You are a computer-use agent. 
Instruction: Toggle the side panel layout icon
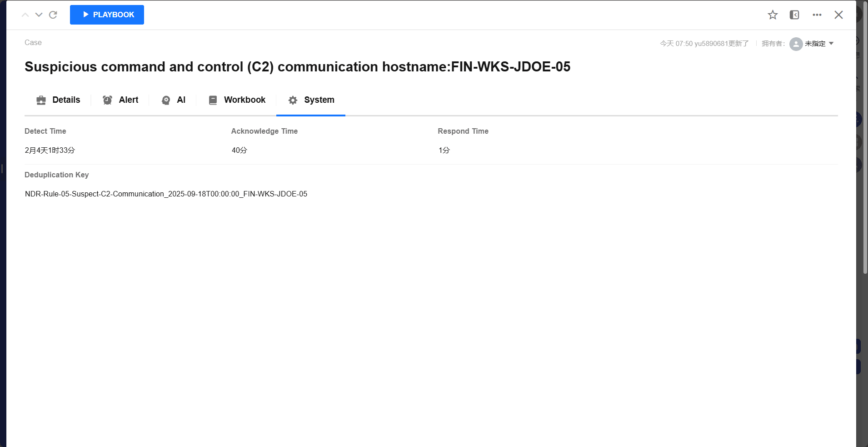pyautogui.click(x=794, y=15)
